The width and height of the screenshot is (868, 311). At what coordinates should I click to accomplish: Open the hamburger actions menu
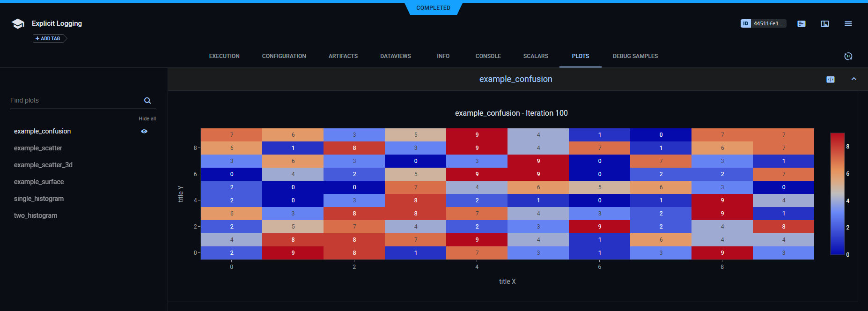[x=848, y=23]
